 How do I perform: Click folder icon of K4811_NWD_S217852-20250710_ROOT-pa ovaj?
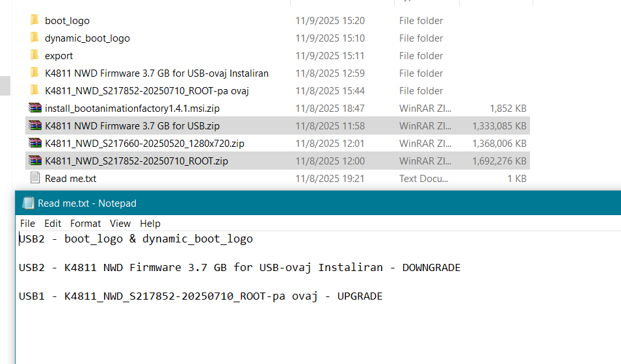[x=34, y=90]
